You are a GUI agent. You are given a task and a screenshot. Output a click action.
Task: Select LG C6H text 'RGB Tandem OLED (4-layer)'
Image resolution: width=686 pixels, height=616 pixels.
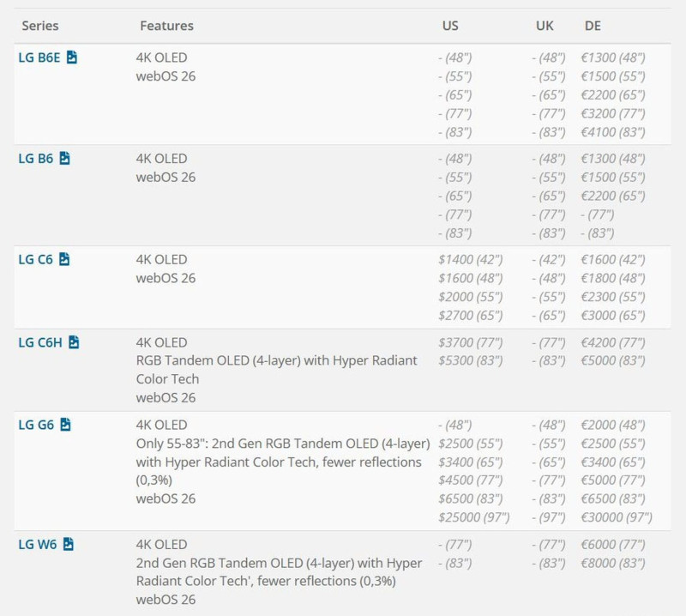219,360
